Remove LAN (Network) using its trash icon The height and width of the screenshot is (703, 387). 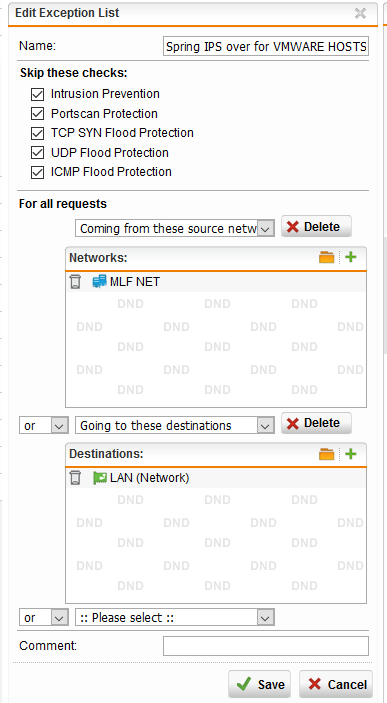[x=75, y=478]
